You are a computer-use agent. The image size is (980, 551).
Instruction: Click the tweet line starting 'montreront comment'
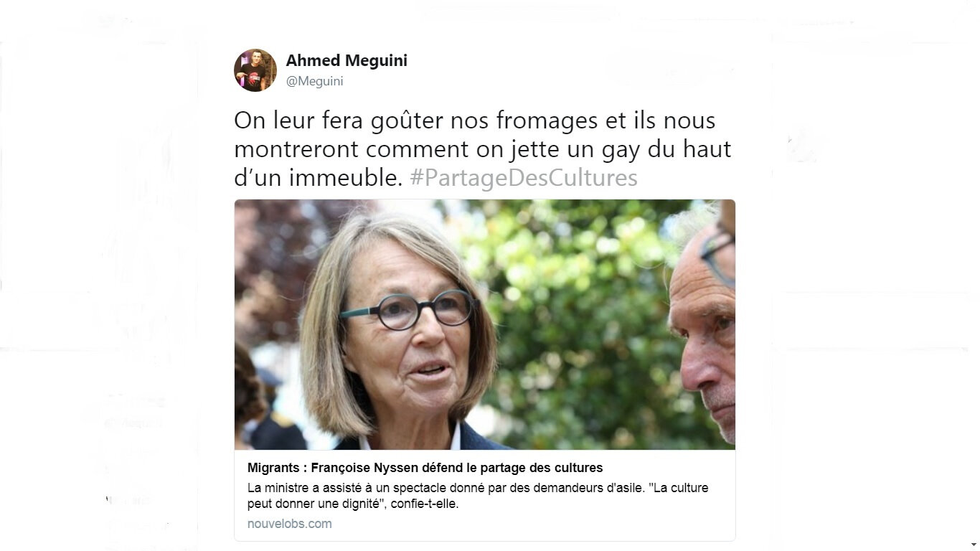tap(483, 149)
